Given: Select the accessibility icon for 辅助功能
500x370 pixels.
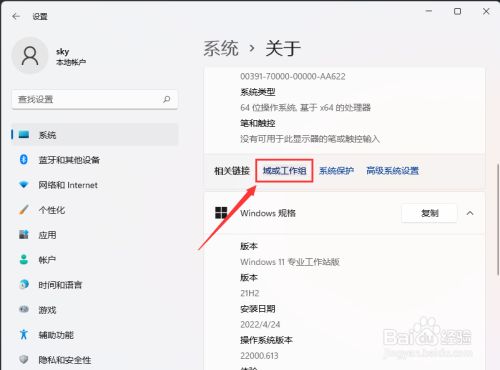Looking at the screenshot, I should [x=24, y=334].
